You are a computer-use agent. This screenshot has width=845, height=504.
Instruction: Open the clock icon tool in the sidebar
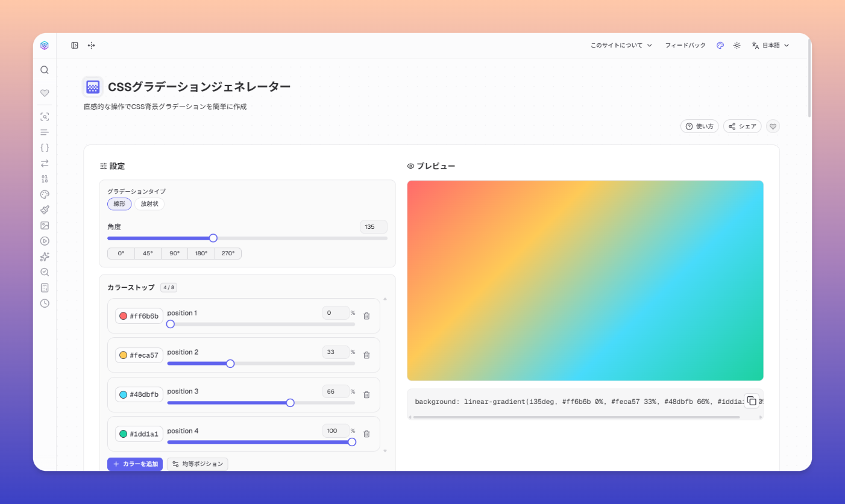point(45,303)
